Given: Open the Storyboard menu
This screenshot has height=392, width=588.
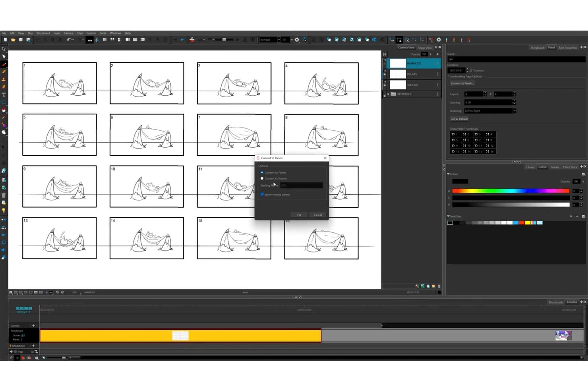Looking at the screenshot, I should click(43, 33).
